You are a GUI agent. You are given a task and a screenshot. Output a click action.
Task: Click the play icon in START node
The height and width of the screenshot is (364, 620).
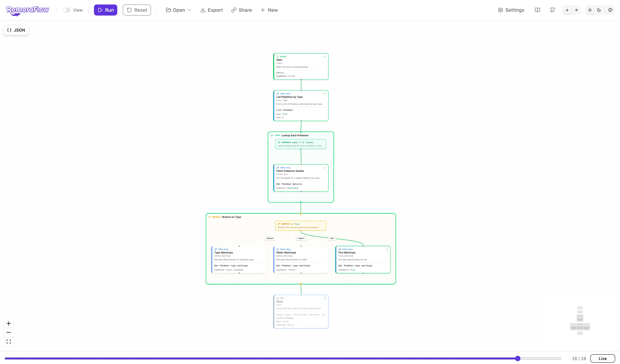pyautogui.click(x=278, y=57)
